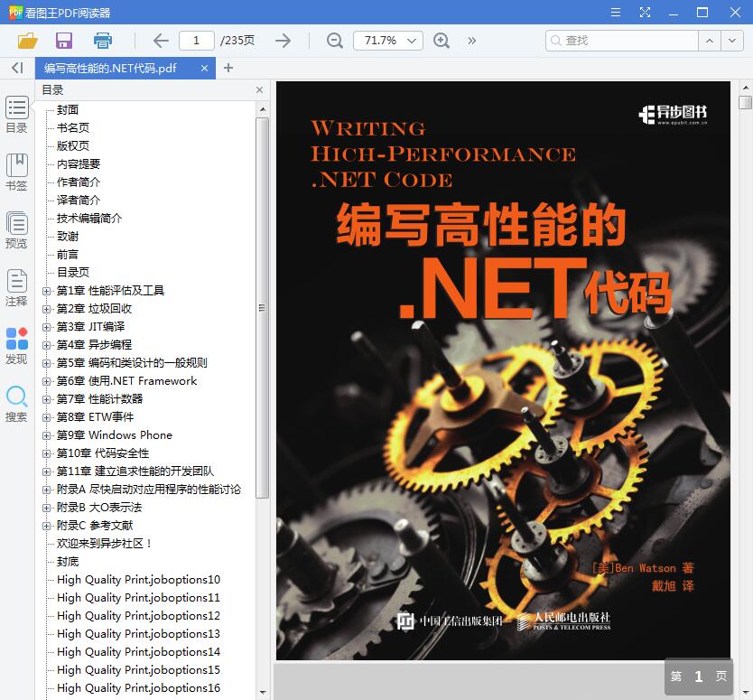
Task: Zoom out with the minus magnifier
Action: pyautogui.click(x=334, y=41)
